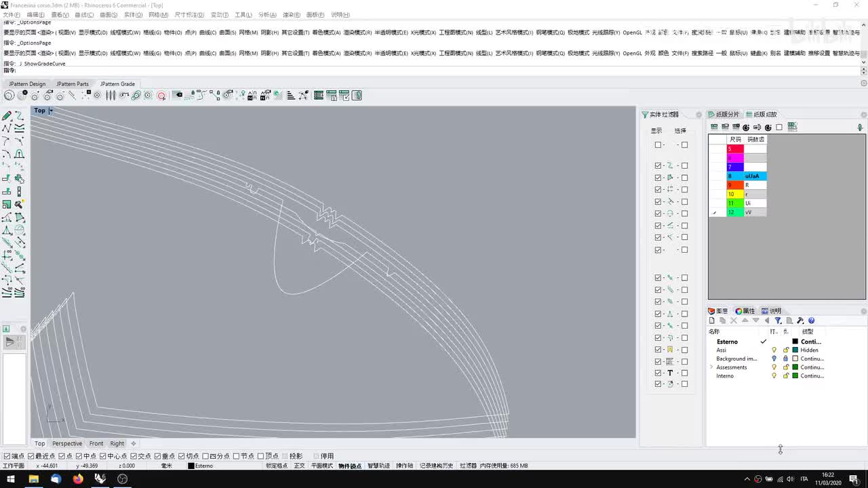Screen dimensions: 868x488
Task: Click the Assi layer teal color swatch
Action: pyautogui.click(x=795, y=350)
